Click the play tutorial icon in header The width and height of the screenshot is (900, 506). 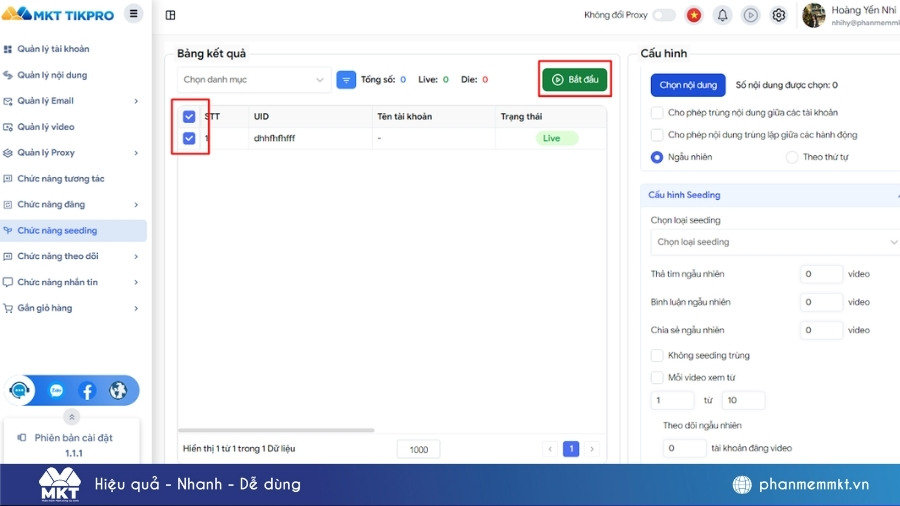[750, 15]
